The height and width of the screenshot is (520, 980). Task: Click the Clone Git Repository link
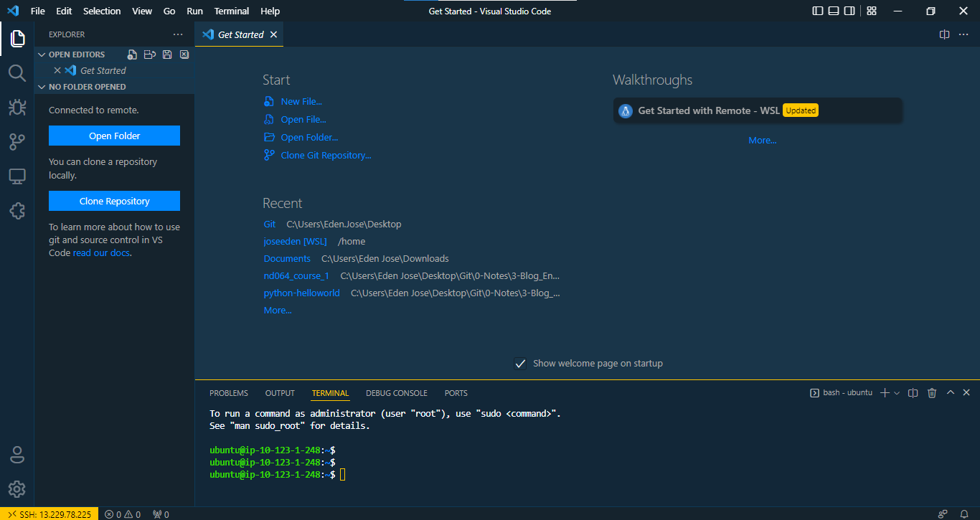pyautogui.click(x=326, y=156)
